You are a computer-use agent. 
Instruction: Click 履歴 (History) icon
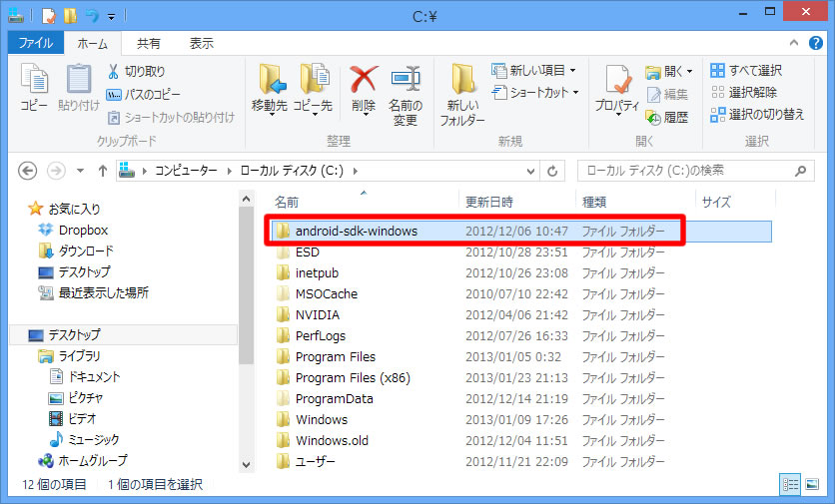[x=667, y=117]
